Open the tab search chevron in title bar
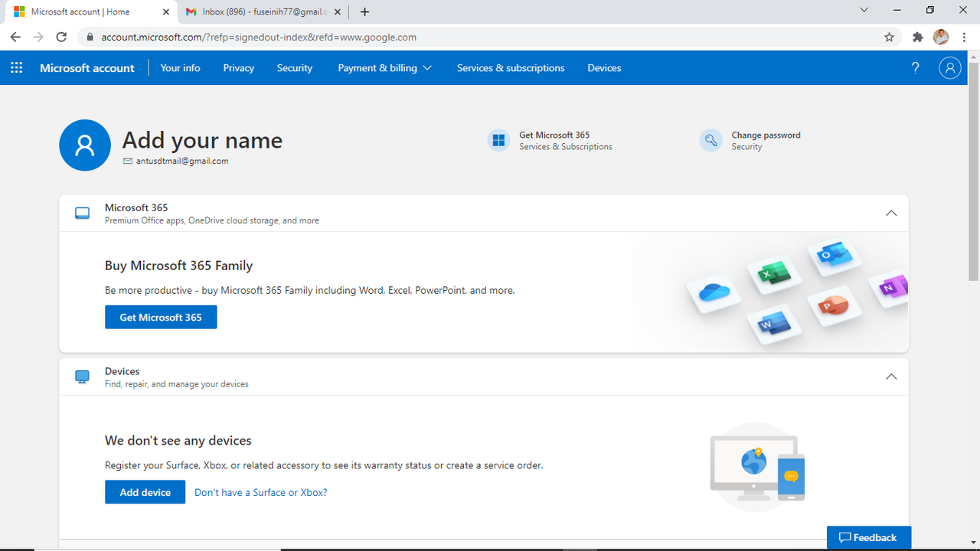This screenshot has height=551, width=980. tap(864, 10)
